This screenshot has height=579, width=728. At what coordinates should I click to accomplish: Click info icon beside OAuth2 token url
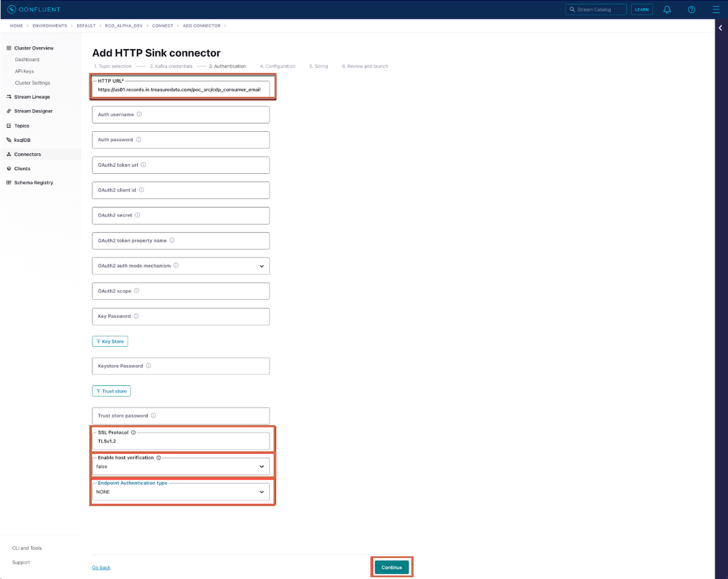(x=143, y=165)
